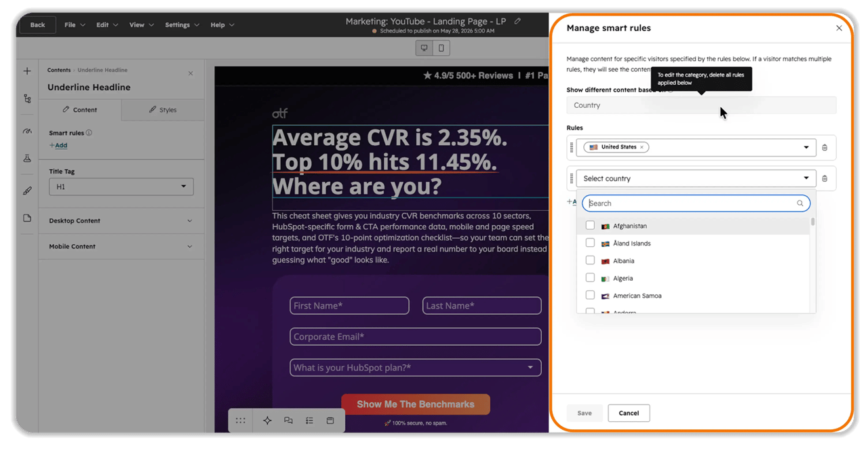This screenshot has width=868, height=451.
Task: Open the Title Tag H1 dropdown
Action: coord(121,187)
